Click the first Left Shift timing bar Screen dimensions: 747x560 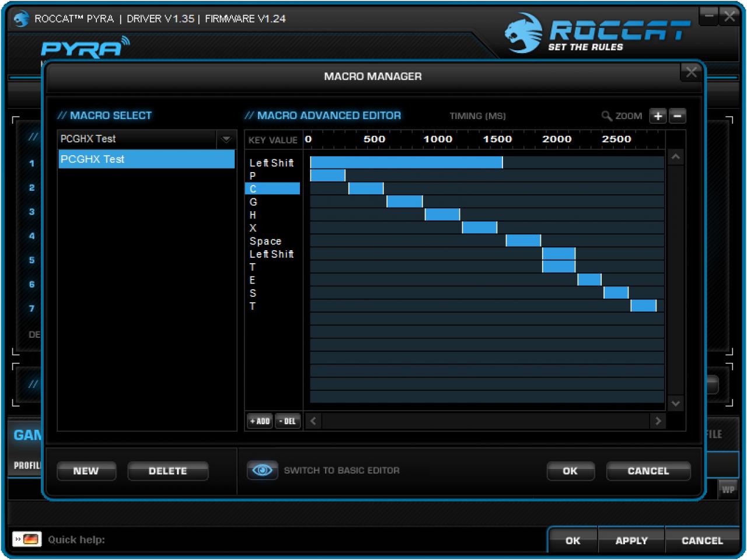coord(406,162)
